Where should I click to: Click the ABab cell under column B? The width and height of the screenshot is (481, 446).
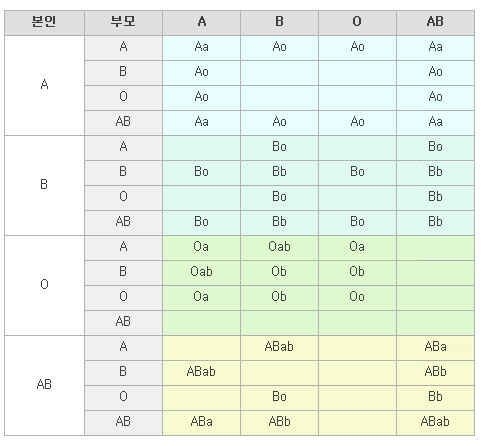point(279,348)
